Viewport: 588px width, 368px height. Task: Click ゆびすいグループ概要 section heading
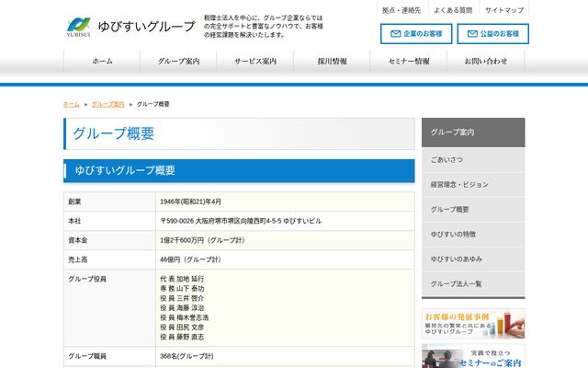125,170
